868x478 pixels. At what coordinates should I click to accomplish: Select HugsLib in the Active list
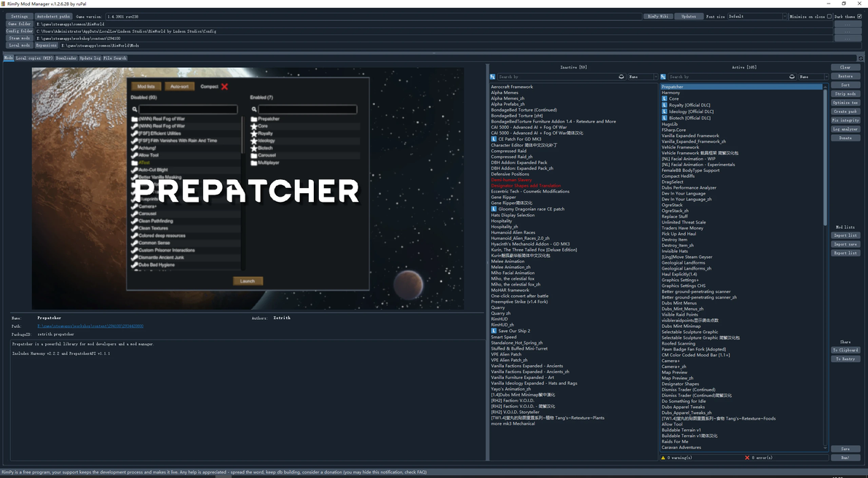(x=670, y=124)
